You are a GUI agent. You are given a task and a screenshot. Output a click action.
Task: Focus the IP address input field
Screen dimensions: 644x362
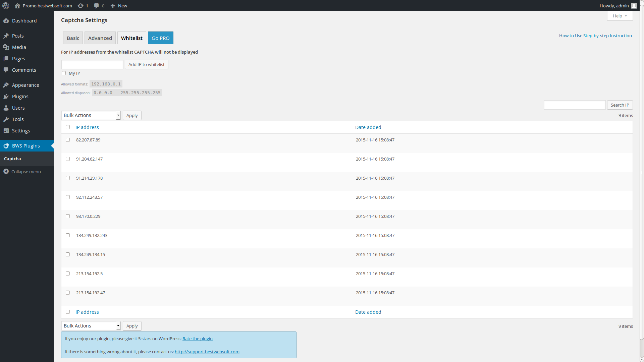pos(92,65)
